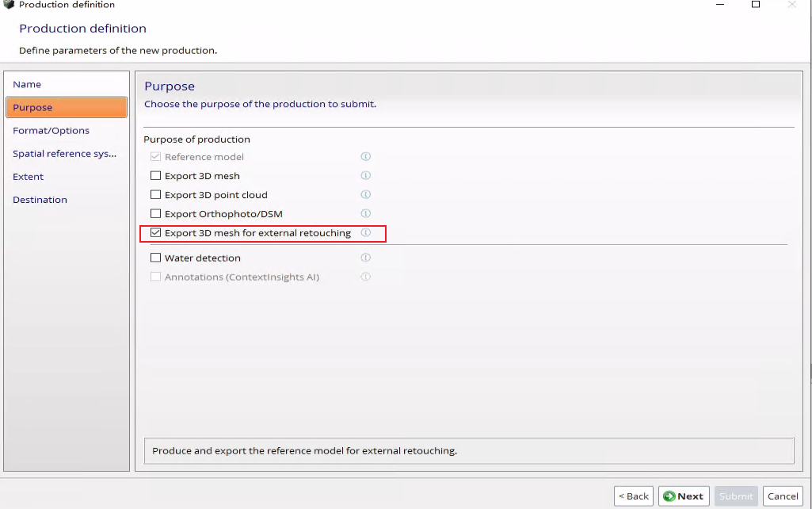Click the Back button

point(634,496)
